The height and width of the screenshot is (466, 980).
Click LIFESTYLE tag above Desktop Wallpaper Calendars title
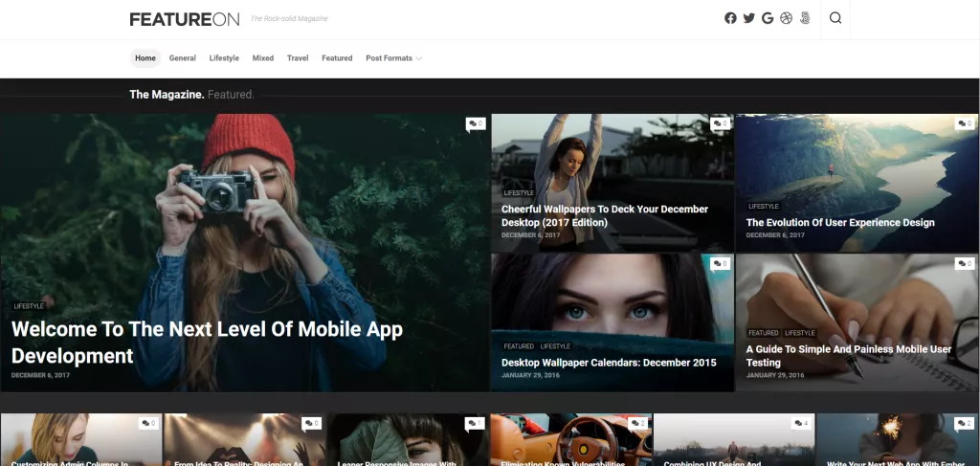point(555,346)
